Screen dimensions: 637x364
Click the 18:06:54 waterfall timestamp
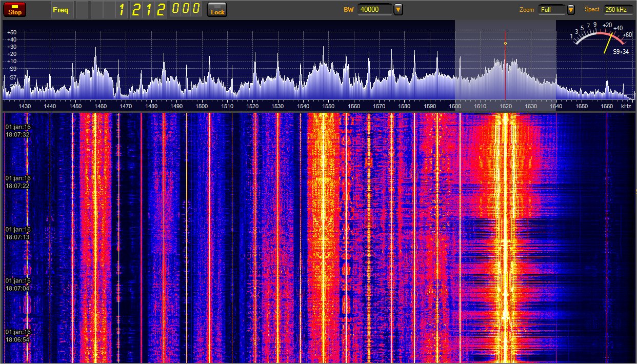click(18, 339)
